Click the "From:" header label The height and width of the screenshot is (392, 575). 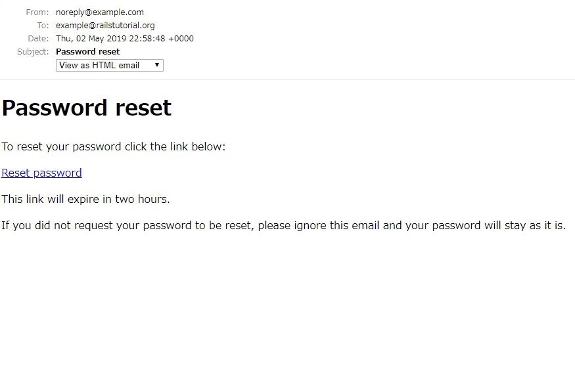click(x=37, y=12)
